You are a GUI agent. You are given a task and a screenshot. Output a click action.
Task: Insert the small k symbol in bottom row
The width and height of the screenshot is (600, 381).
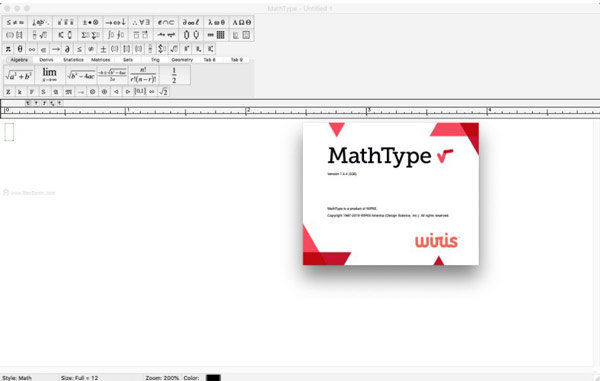tap(20, 92)
